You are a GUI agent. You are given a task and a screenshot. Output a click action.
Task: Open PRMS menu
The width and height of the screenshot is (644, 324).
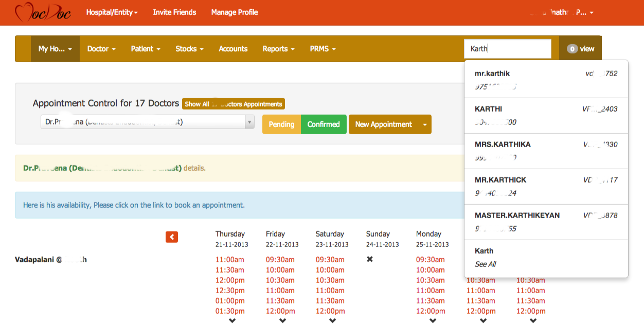[x=323, y=49]
